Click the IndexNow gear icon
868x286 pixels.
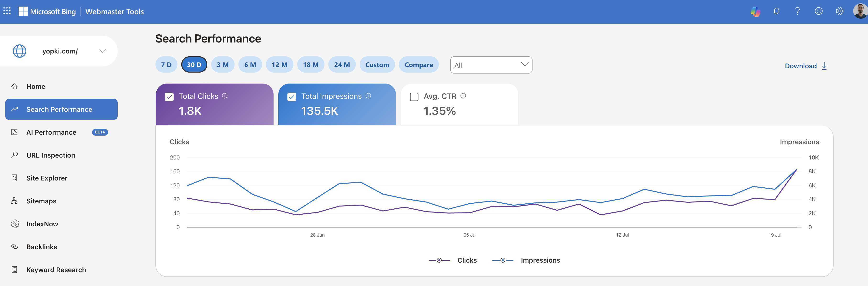coord(15,224)
